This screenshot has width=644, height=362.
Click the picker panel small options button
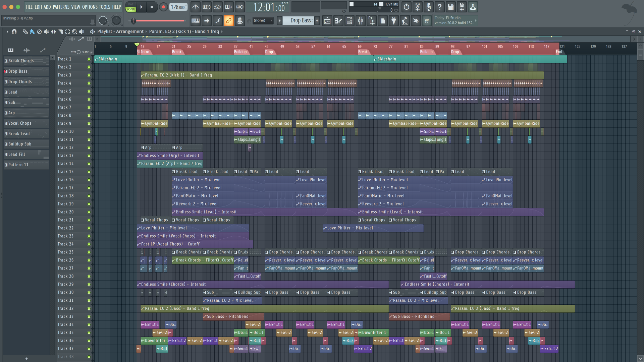[x=52, y=58]
